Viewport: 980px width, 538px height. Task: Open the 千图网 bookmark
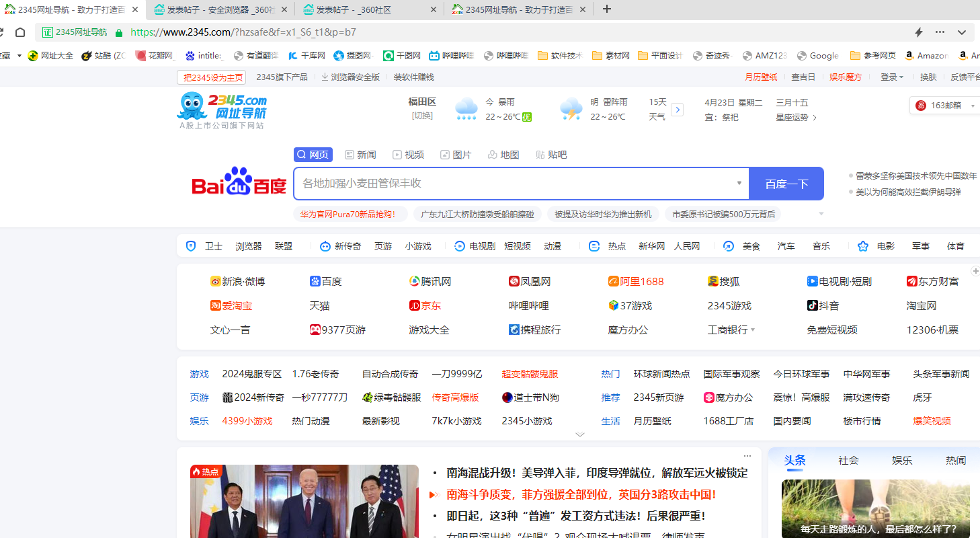pyautogui.click(x=402, y=56)
